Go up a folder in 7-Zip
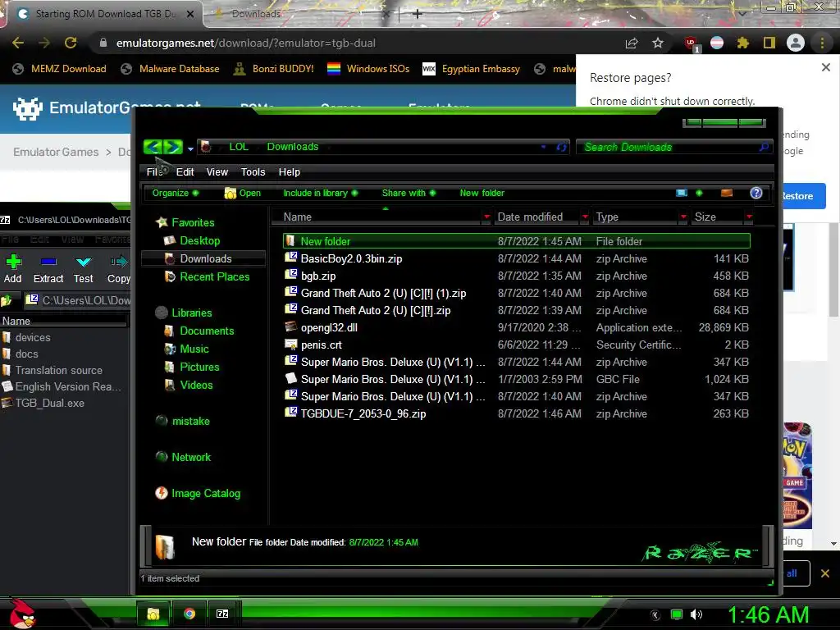 coord(7,300)
